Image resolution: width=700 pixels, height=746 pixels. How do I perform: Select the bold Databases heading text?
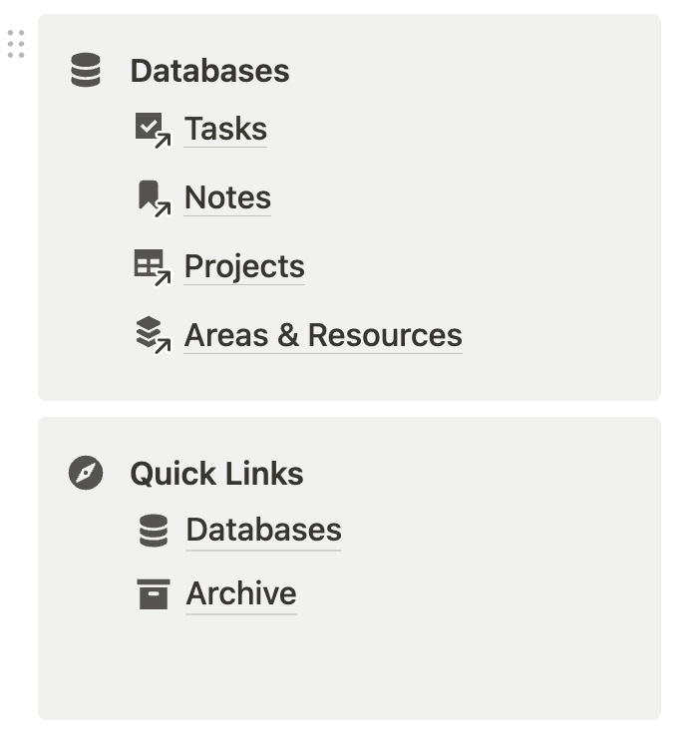[x=209, y=71]
